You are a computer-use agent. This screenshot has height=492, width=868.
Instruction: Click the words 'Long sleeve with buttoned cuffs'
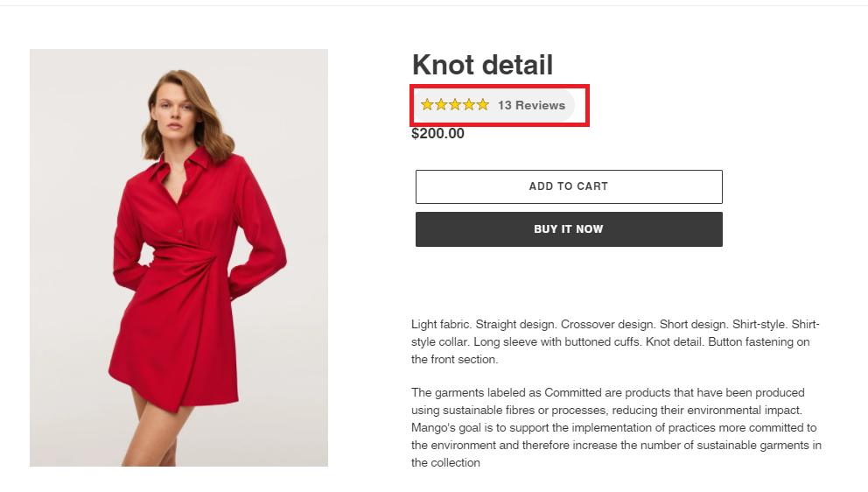point(556,341)
